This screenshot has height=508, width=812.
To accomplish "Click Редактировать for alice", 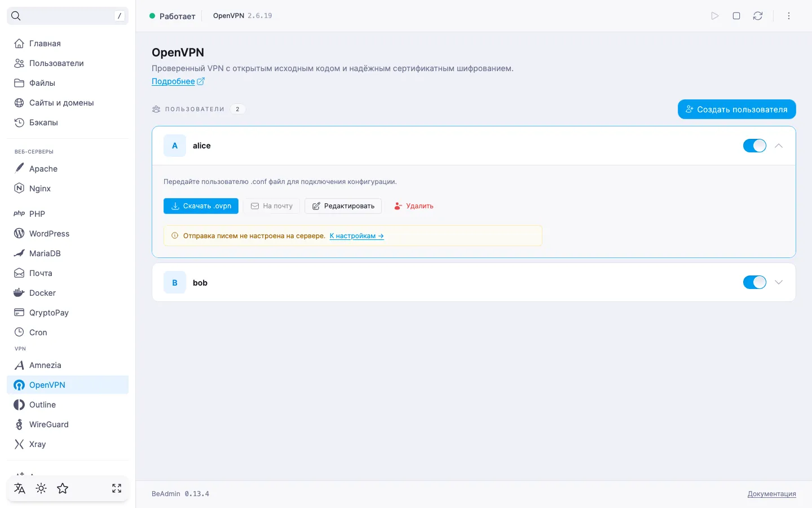I will [x=343, y=206].
